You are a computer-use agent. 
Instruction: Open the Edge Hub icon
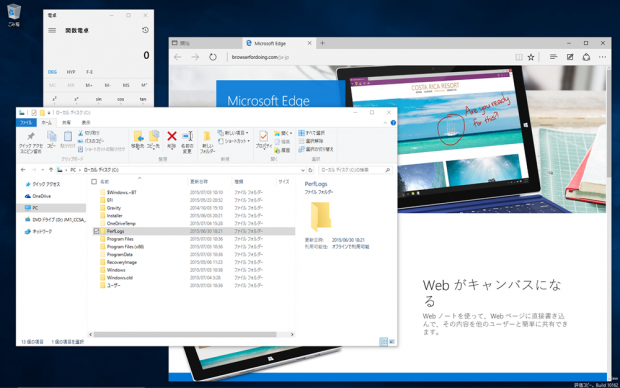553,57
